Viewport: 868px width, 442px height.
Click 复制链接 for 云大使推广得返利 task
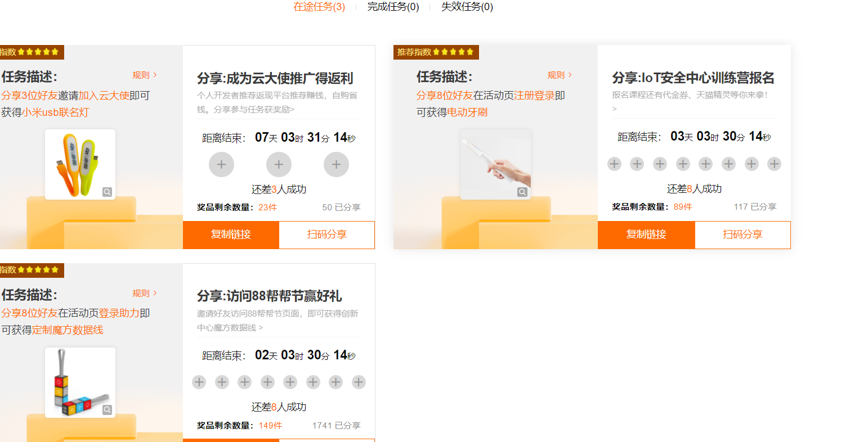click(231, 234)
